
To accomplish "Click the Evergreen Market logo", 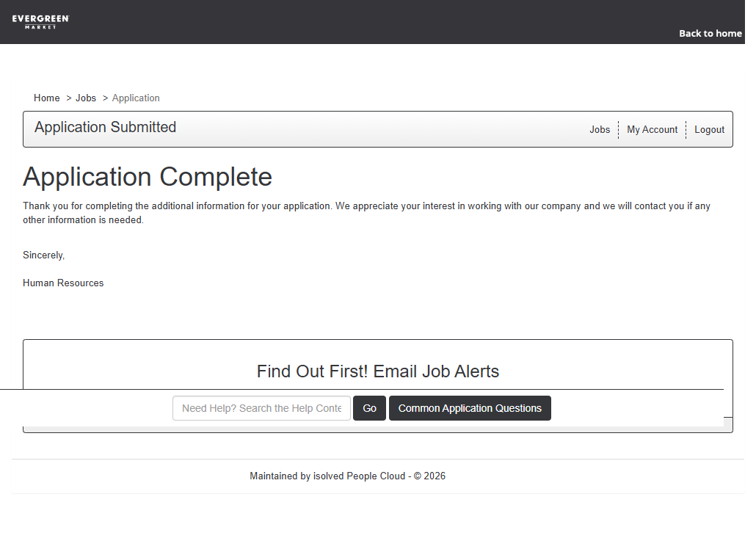I will (40, 21).
